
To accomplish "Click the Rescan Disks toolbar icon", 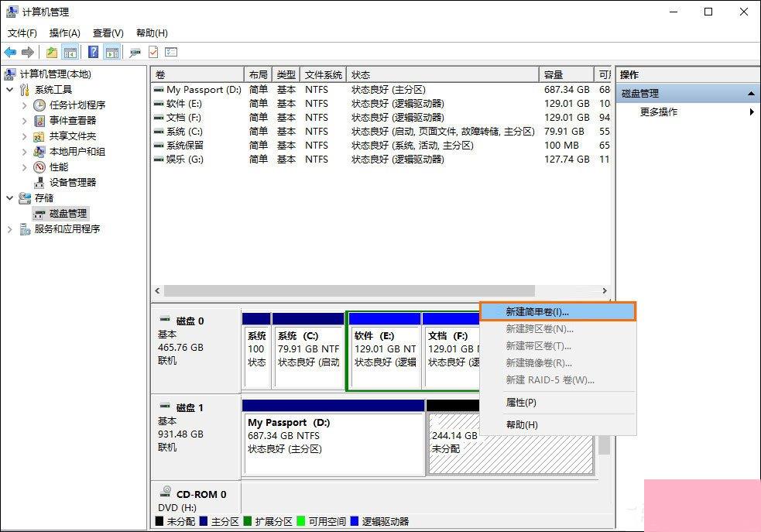I will 135,53.
